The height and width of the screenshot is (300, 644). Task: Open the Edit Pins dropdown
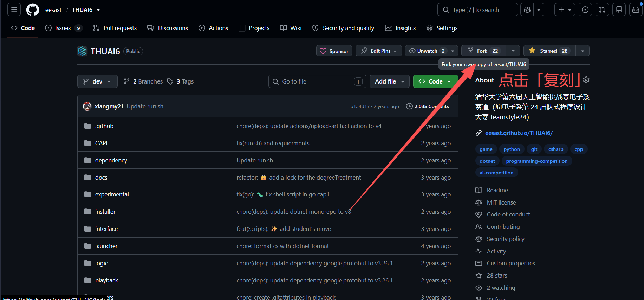pyautogui.click(x=379, y=51)
